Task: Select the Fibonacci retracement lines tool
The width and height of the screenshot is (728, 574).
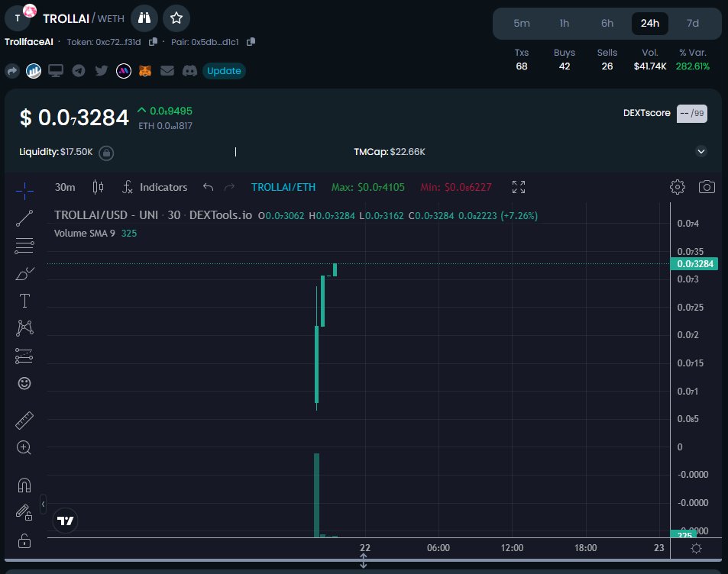Action: tap(24, 246)
